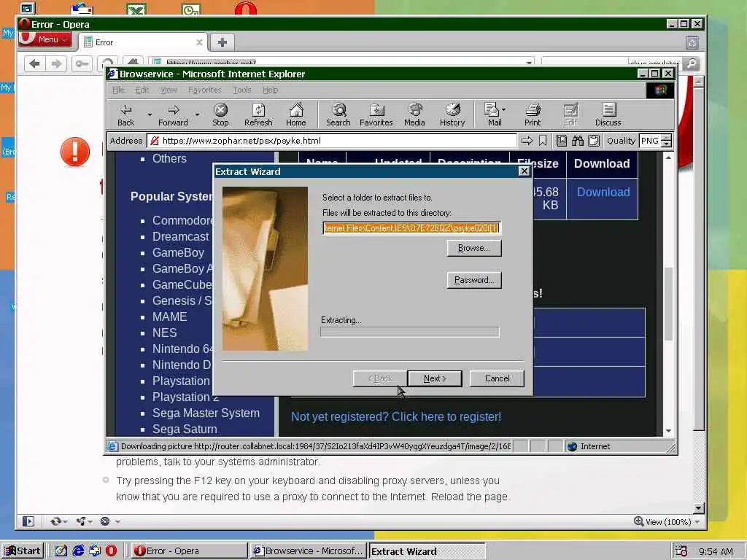
Task: Change the Quality PNG stepper
Action: tap(667, 141)
